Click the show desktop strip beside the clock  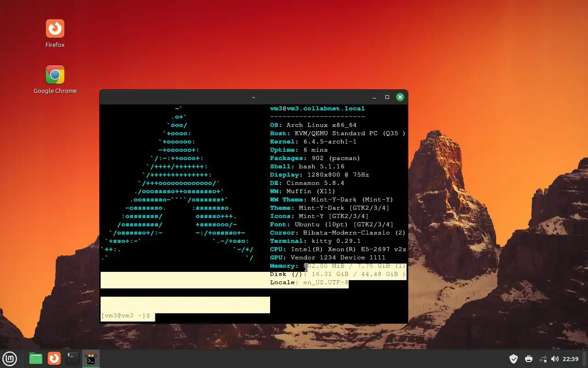tap(585, 359)
